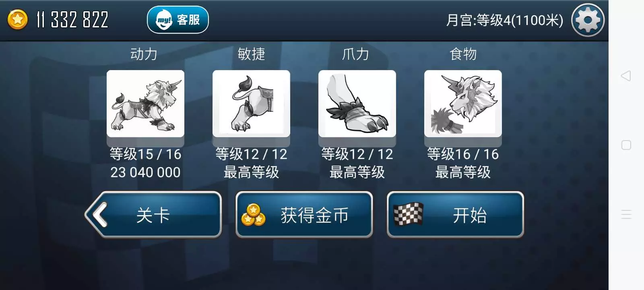Screen dimensions: 644x290
Task: Click the checkered flag icon
Action: [408, 214]
